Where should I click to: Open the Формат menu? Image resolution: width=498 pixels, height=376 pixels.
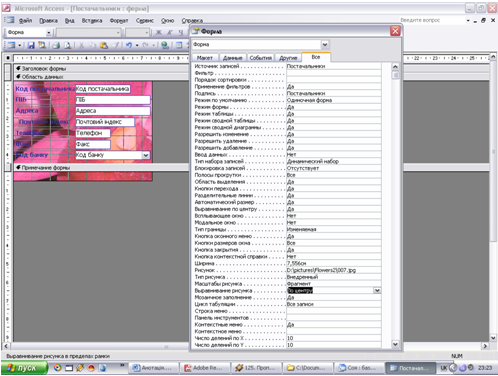[x=119, y=21]
